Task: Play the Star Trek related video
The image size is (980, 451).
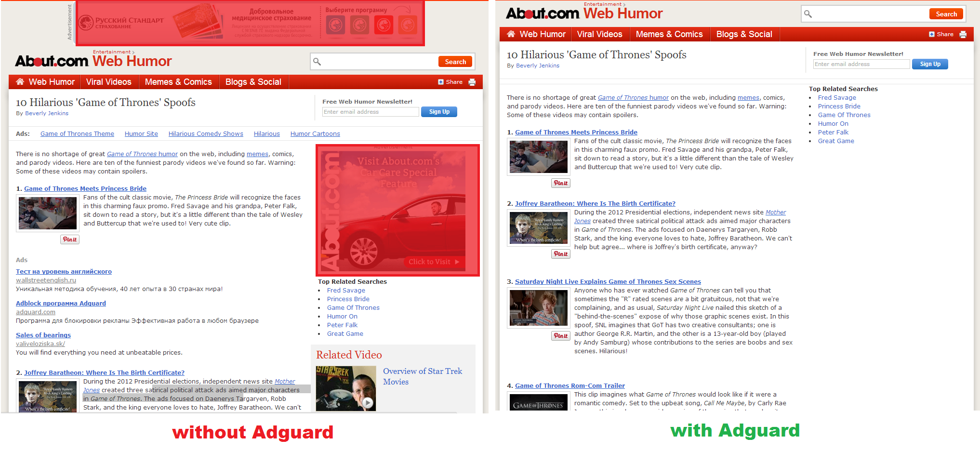Action: (x=368, y=402)
